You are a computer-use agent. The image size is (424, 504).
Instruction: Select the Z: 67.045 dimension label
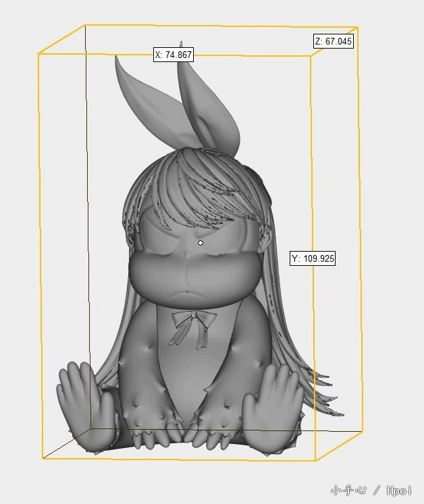click(x=334, y=41)
